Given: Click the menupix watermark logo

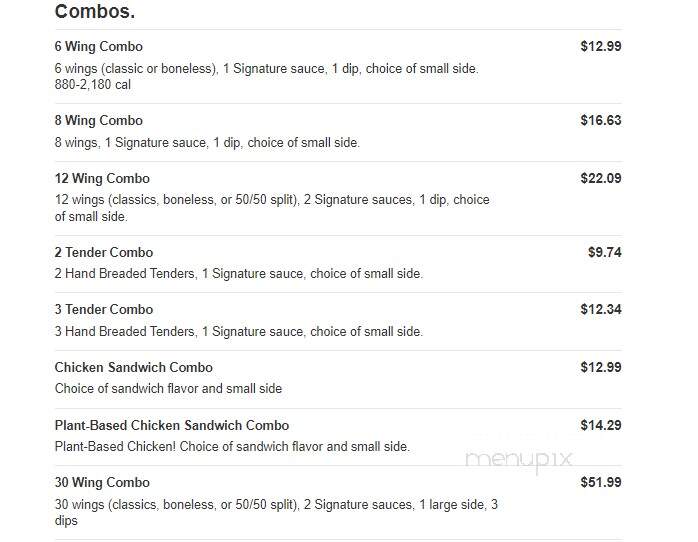Looking at the screenshot, I should pos(518,460).
